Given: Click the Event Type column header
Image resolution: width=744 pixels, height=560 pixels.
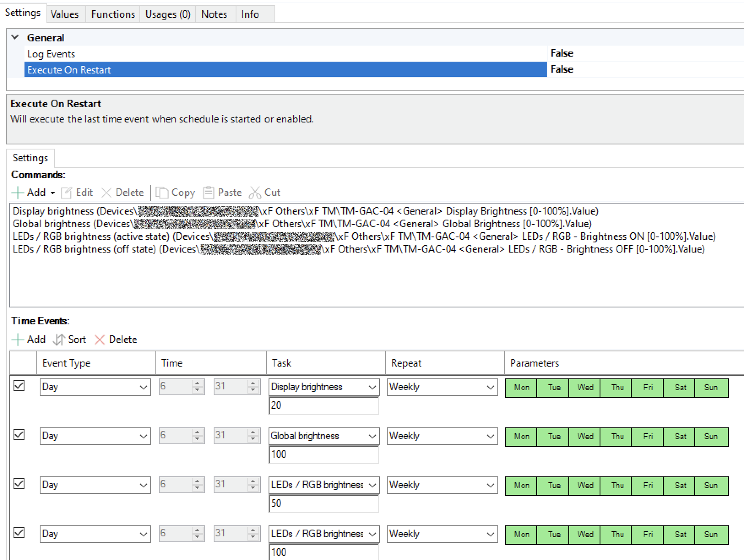Looking at the screenshot, I should pyautogui.click(x=96, y=363).
